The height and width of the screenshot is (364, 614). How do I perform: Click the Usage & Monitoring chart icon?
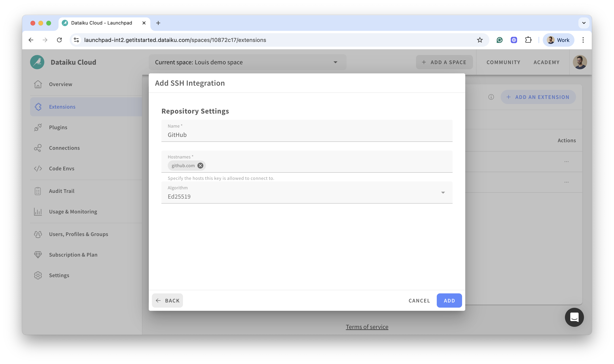(38, 212)
